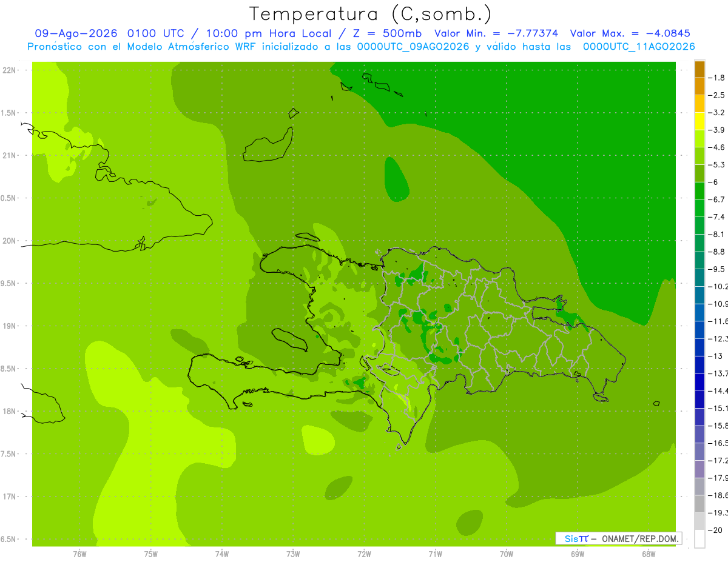728x562 pixels.
Task: Select the 76W longitude label
Action: 79,554
